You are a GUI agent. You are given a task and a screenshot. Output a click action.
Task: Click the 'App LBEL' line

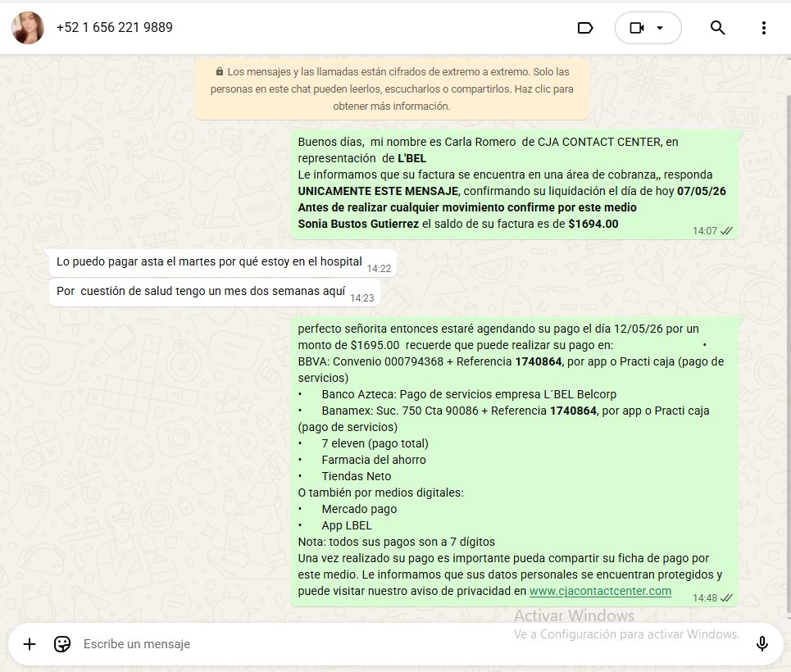tap(347, 525)
